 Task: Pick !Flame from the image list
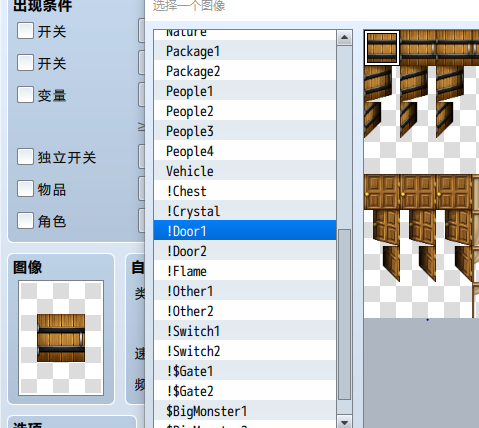[x=245, y=270]
